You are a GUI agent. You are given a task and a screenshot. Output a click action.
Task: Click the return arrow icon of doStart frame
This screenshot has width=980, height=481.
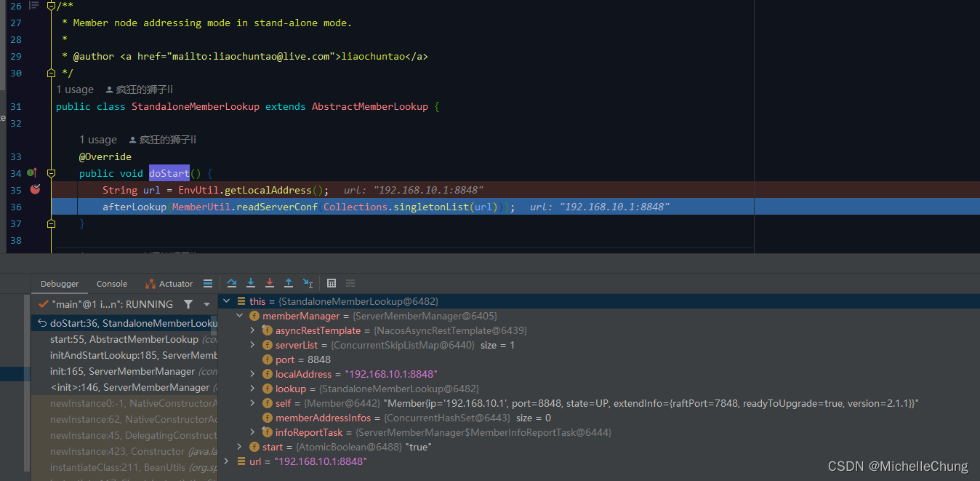42,323
